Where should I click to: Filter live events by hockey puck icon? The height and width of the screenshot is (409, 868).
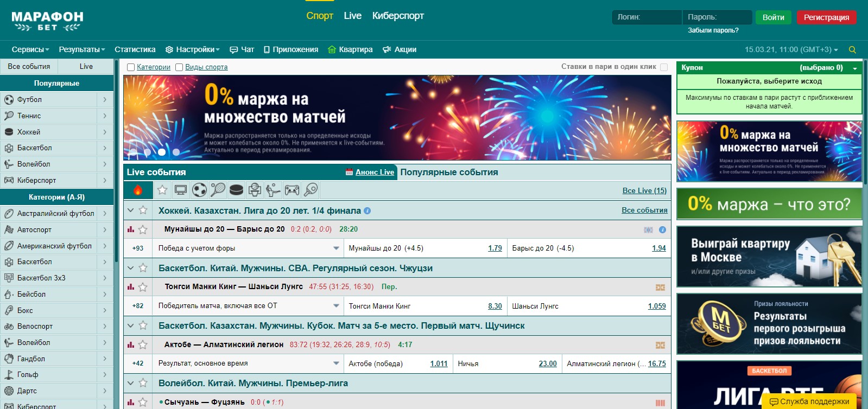coord(236,190)
